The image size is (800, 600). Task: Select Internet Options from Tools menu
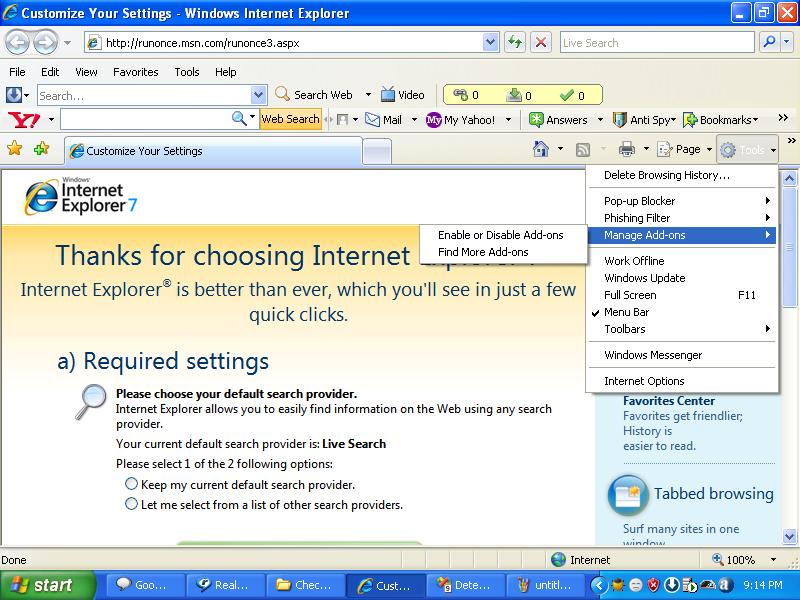(x=682, y=381)
